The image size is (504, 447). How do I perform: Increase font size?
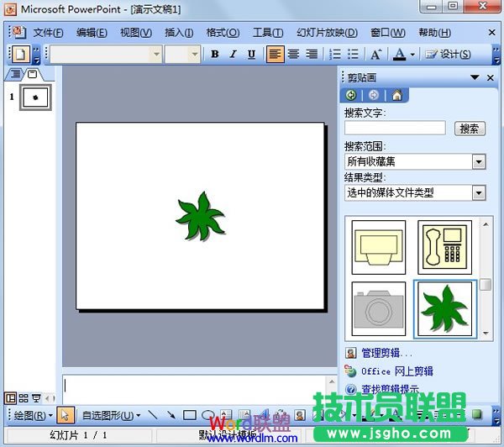click(375, 54)
